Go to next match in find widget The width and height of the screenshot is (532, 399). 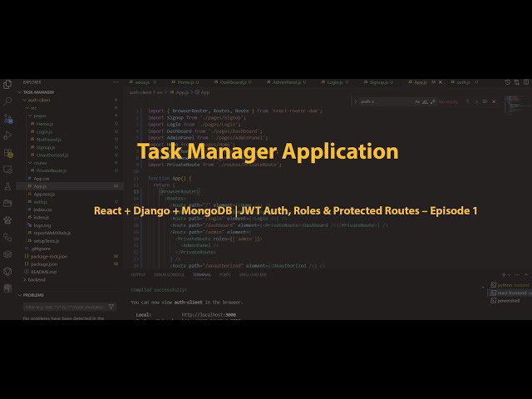tap(476, 101)
